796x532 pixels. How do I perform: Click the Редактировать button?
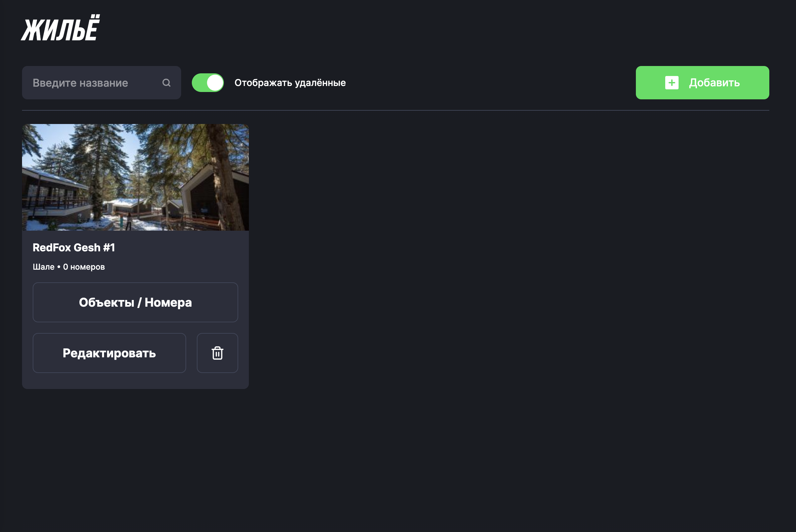click(109, 353)
